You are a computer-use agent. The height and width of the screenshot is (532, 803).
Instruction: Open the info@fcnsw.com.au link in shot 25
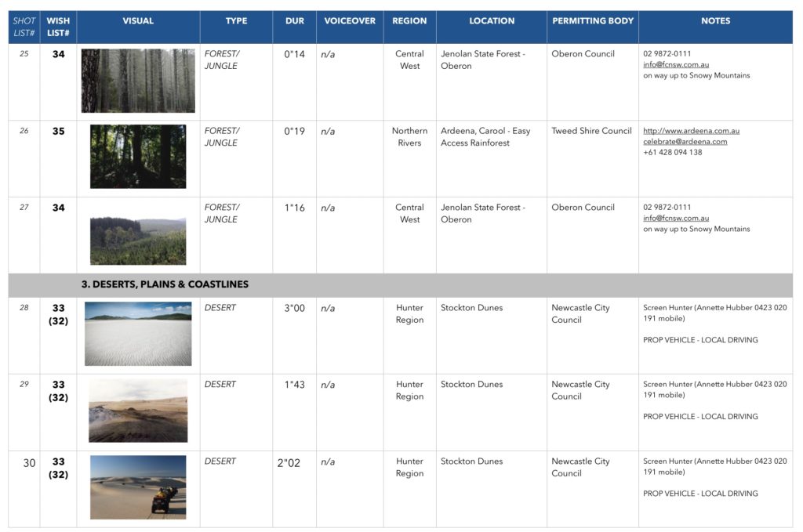tap(676, 64)
